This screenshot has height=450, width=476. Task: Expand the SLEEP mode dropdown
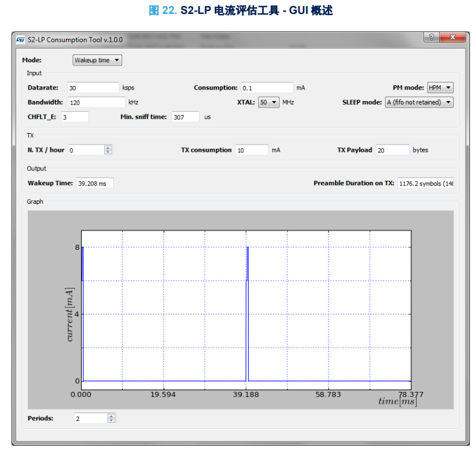pos(419,102)
